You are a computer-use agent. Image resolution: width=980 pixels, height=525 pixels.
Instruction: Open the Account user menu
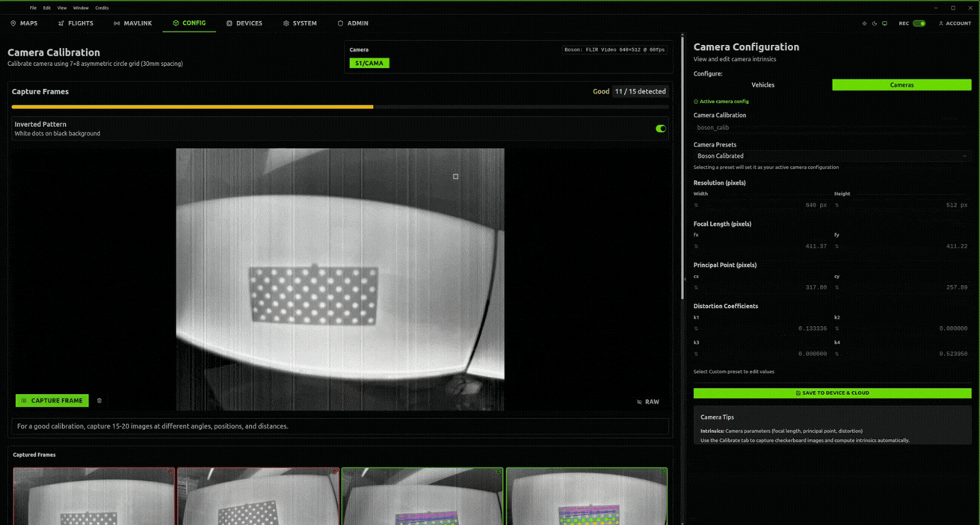point(955,23)
